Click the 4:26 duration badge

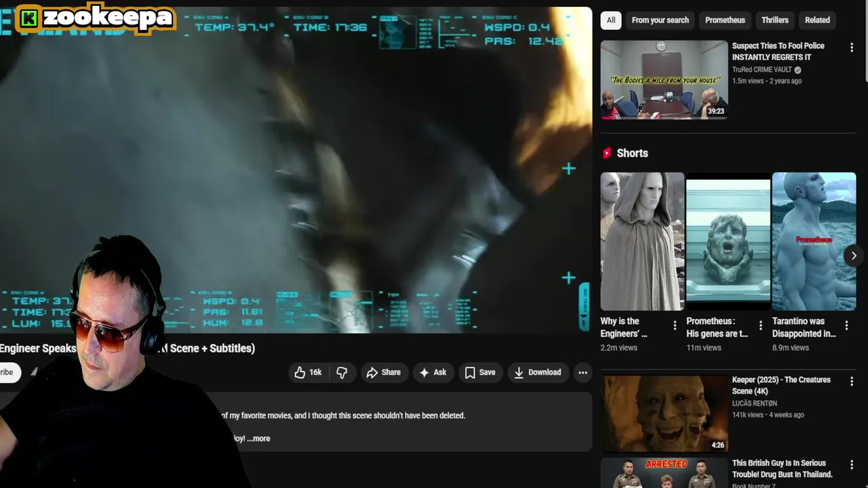[717, 445]
